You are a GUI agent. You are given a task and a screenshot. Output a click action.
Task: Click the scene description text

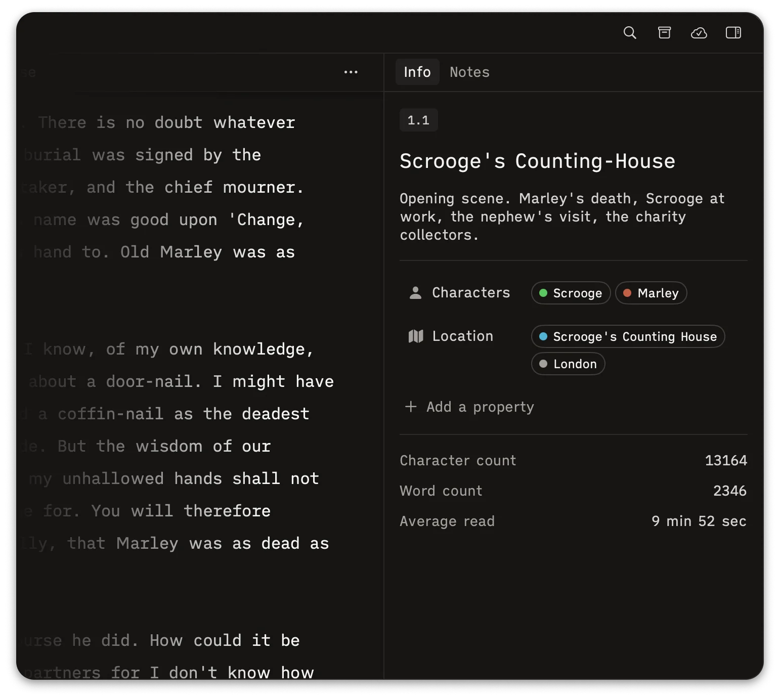pyautogui.click(x=561, y=216)
